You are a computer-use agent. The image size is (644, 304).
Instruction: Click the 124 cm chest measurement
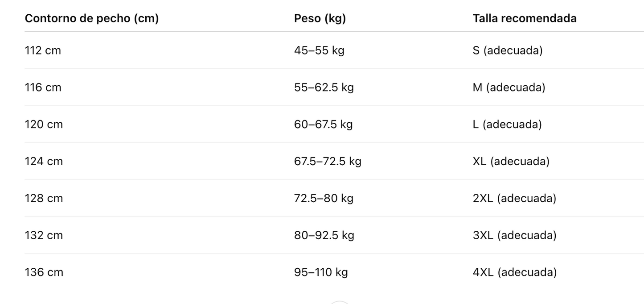tap(44, 162)
